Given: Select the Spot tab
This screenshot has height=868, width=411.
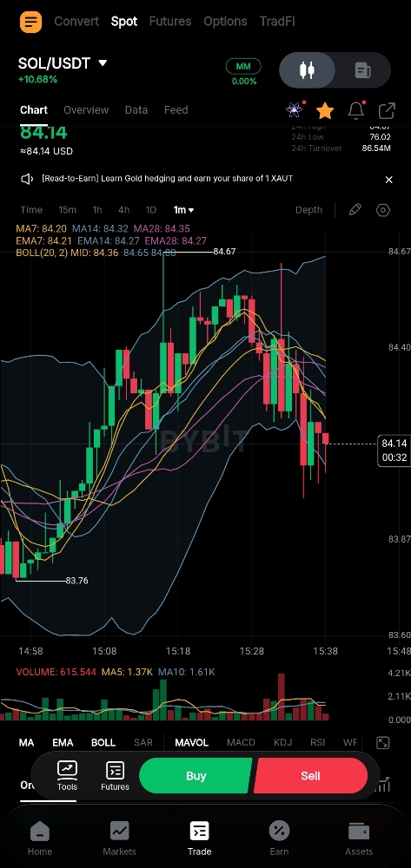Looking at the screenshot, I should (x=124, y=22).
